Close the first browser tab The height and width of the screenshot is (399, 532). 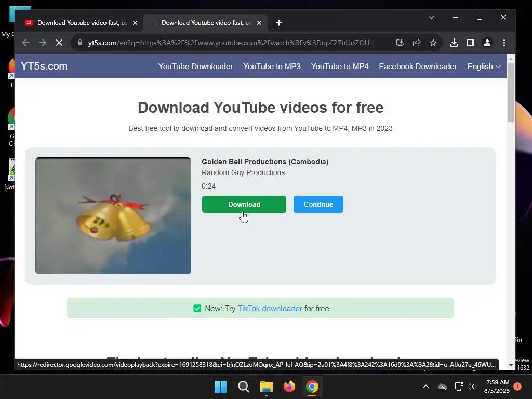[135, 23]
